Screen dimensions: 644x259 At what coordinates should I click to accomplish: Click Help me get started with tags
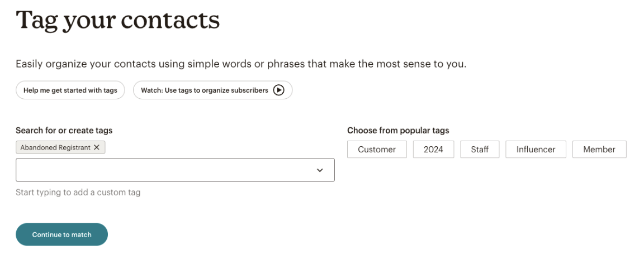(x=70, y=90)
